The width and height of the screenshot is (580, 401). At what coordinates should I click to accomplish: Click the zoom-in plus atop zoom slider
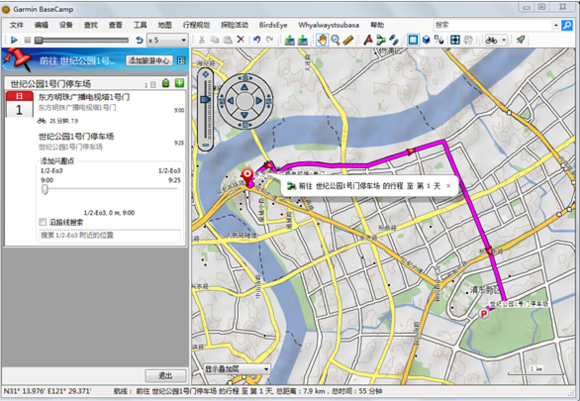206,74
